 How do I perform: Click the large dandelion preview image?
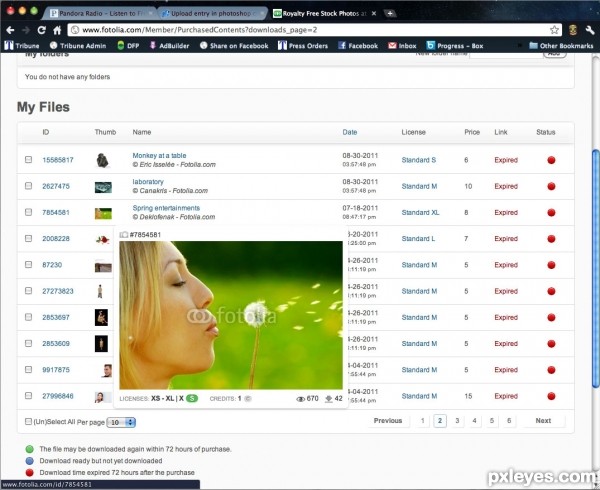coord(231,315)
